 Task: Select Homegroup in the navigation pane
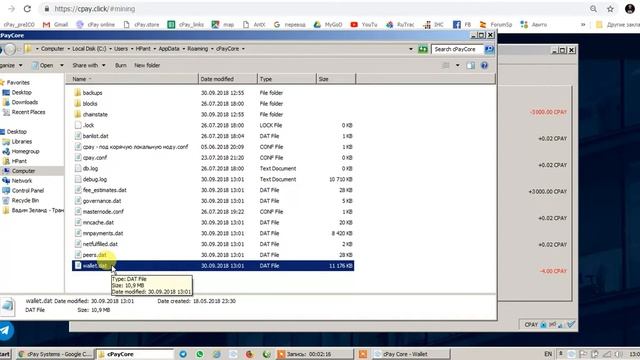coord(21,151)
